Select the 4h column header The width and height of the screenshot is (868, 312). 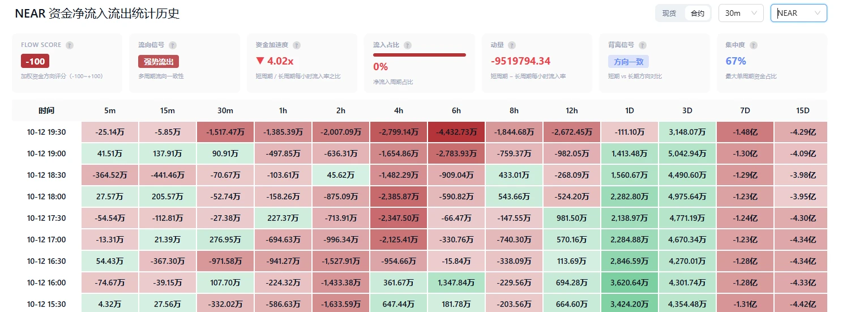click(399, 110)
